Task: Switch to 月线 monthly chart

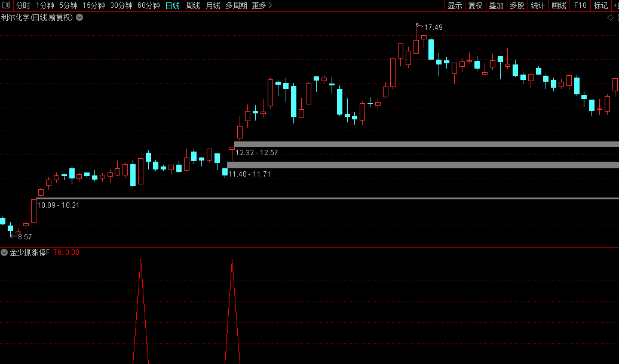Action: pos(213,5)
